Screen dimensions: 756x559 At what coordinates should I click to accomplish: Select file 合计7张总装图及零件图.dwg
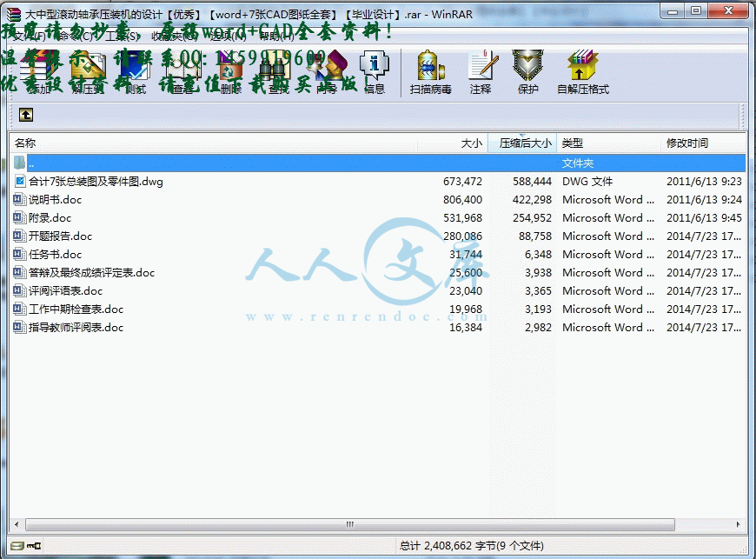[96, 182]
